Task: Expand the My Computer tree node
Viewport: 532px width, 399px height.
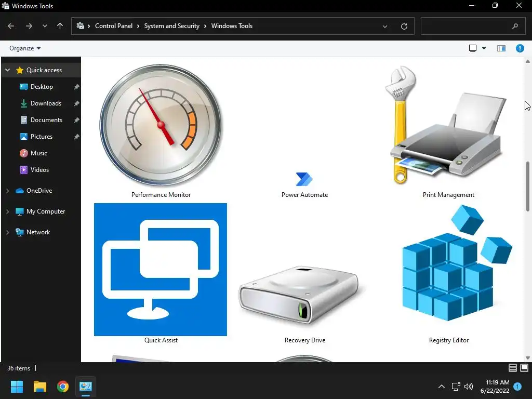Action: tap(7, 211)
